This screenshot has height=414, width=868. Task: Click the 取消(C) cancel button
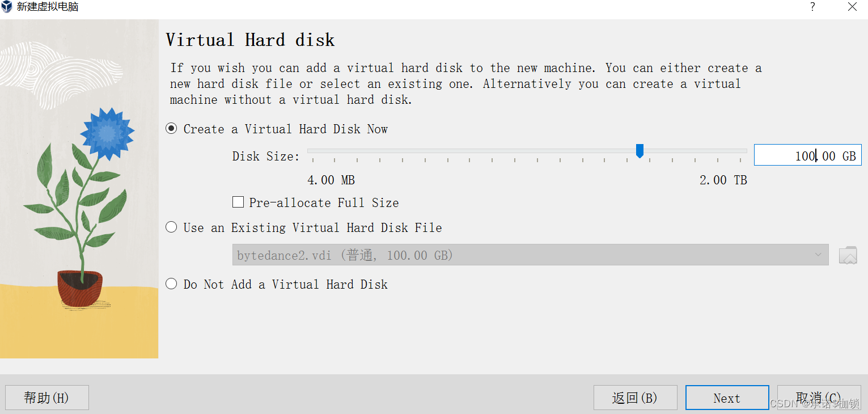tap(818, 397)
